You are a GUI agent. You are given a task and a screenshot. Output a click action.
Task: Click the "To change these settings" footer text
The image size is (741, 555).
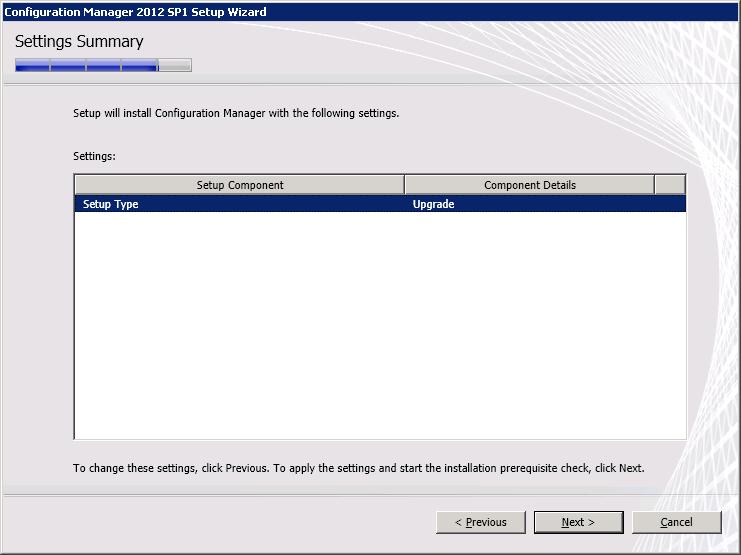pos(359,468)
